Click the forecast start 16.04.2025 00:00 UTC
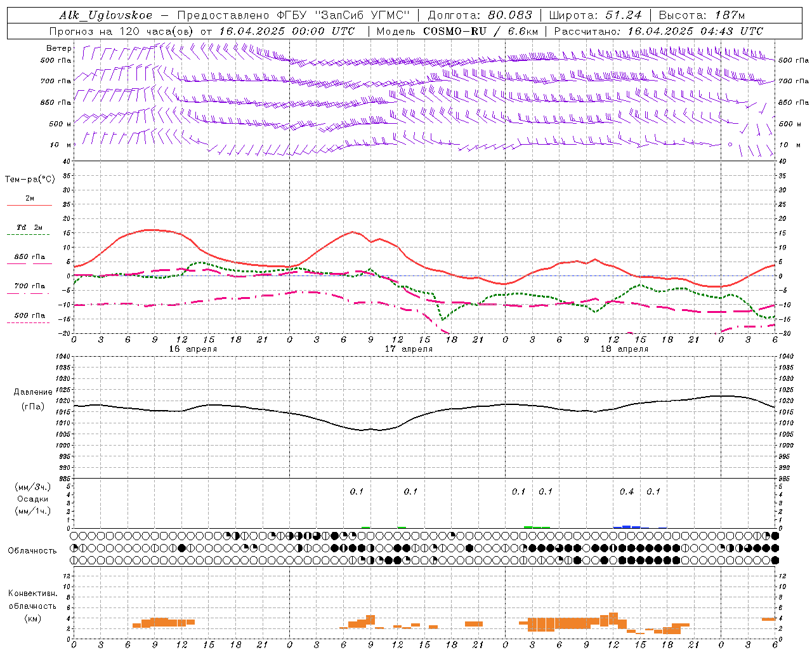Image resolution: width=812 pixels, height=650 pixels. (x=287, y=31)
